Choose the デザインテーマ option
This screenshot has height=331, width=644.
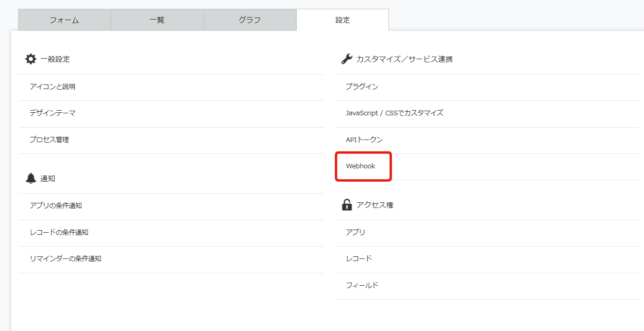click(53, 113)
